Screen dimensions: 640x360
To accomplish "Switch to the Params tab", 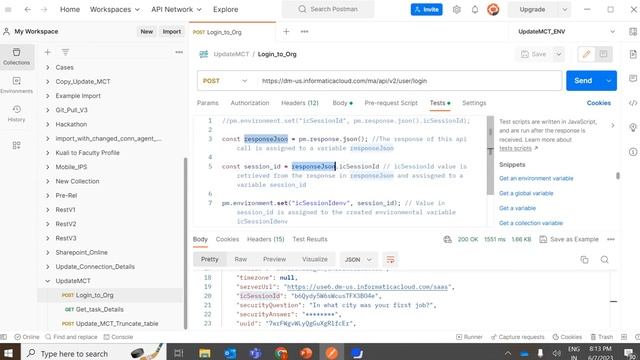I will click(x=208, y=103).
